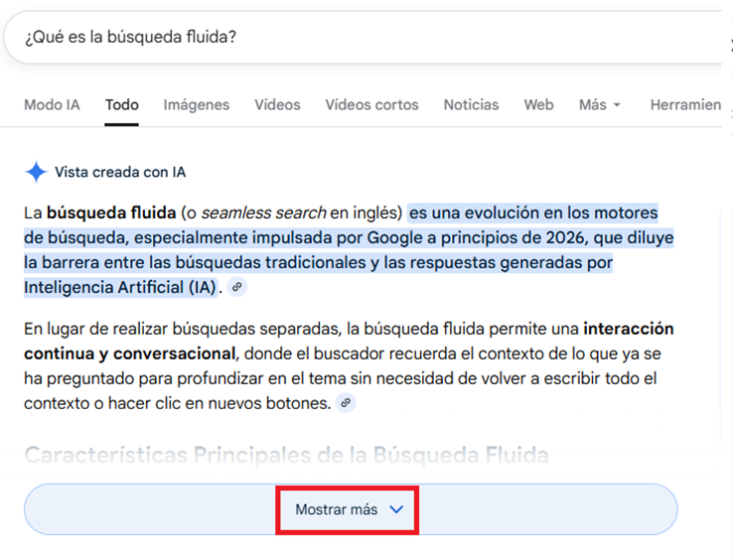Click the Vista creada con IA label
The height and width of the screenshot is (560, 737).
point(120,173)
